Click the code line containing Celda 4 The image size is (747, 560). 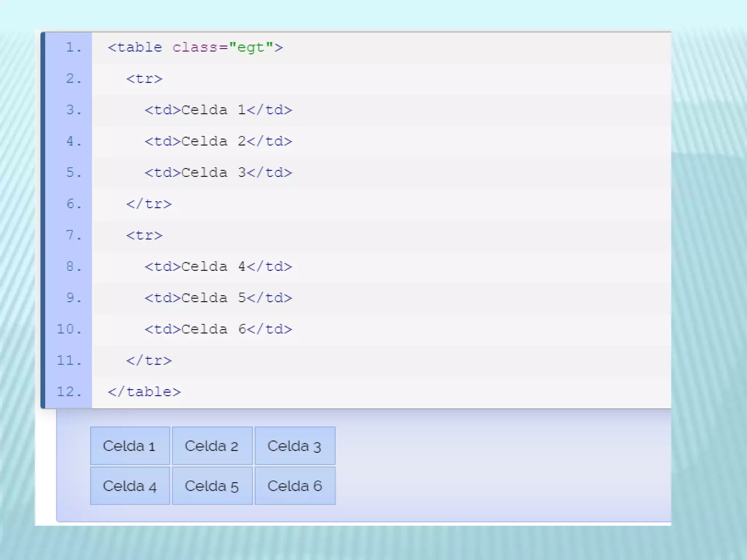click(x=218, y=267)
